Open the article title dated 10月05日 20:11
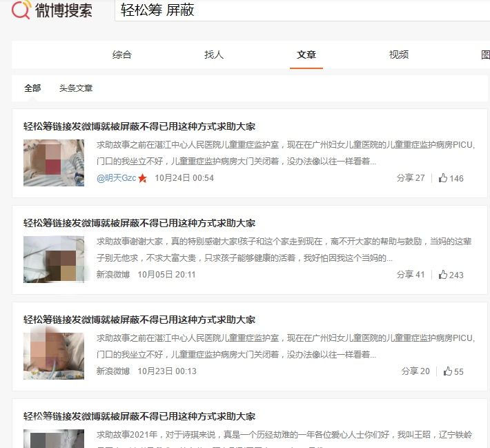This screenshot has height=448, width=490. pos(139,223)
